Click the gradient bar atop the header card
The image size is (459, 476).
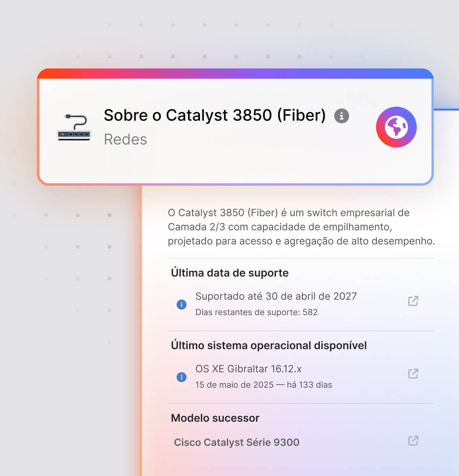(x=235, y=74)
